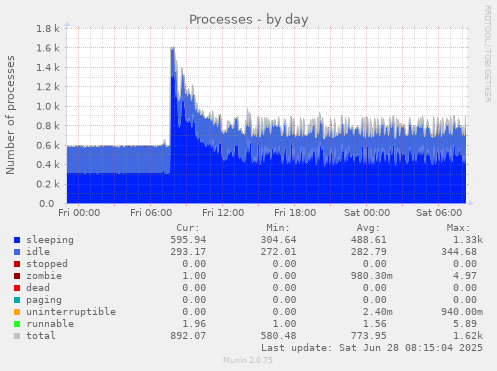
Task: Click the dead legend color swatch
Action: click(17, 288)
